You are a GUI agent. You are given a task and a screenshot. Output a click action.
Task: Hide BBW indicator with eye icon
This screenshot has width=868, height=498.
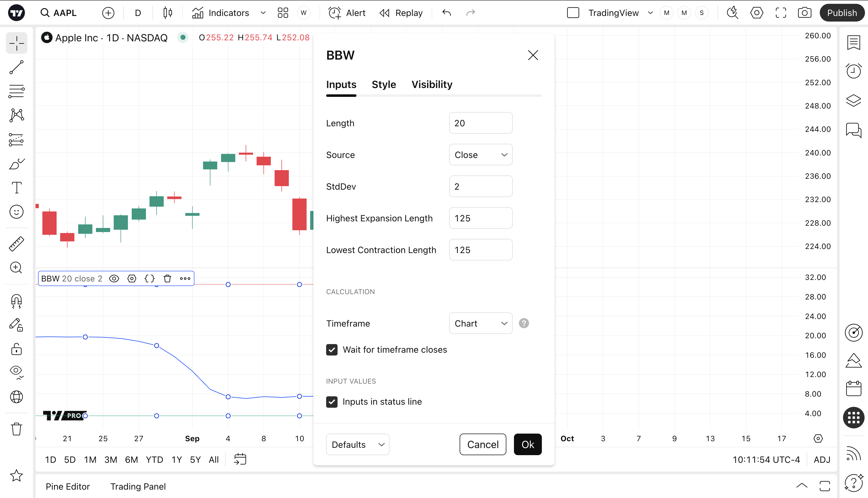coord(114,278)
